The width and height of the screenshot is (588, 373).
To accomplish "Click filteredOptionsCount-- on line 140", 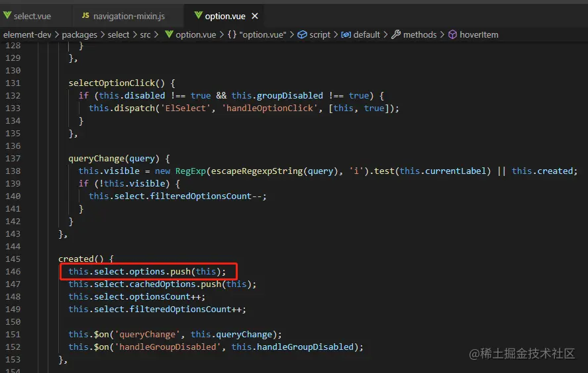I will pos(205,196).
